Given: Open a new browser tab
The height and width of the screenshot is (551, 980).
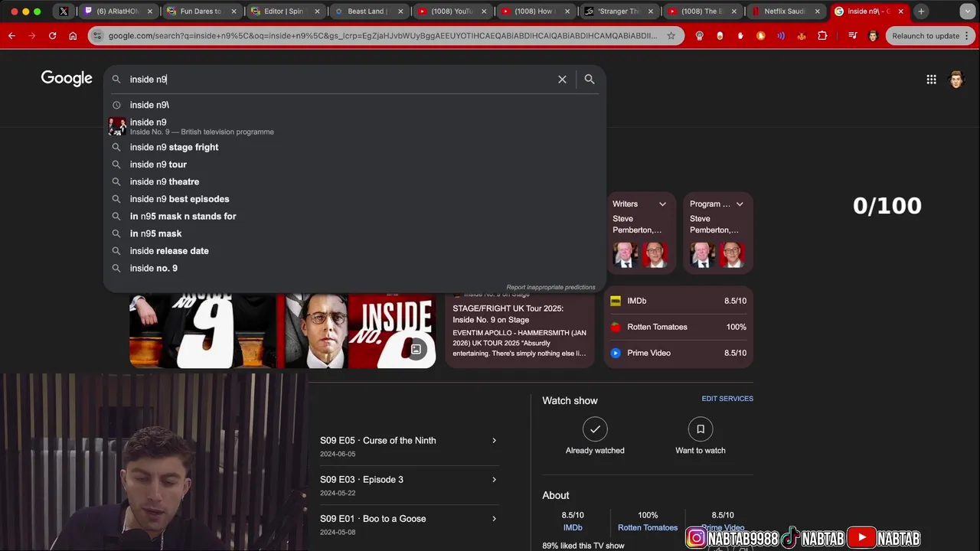Looking at the screenshot, I should (x=921, y=11).
